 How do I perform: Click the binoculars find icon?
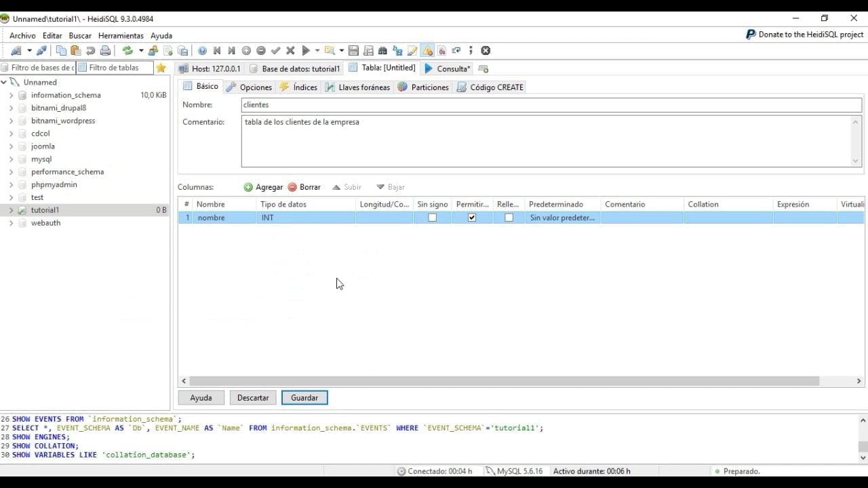tap(382, 51)
